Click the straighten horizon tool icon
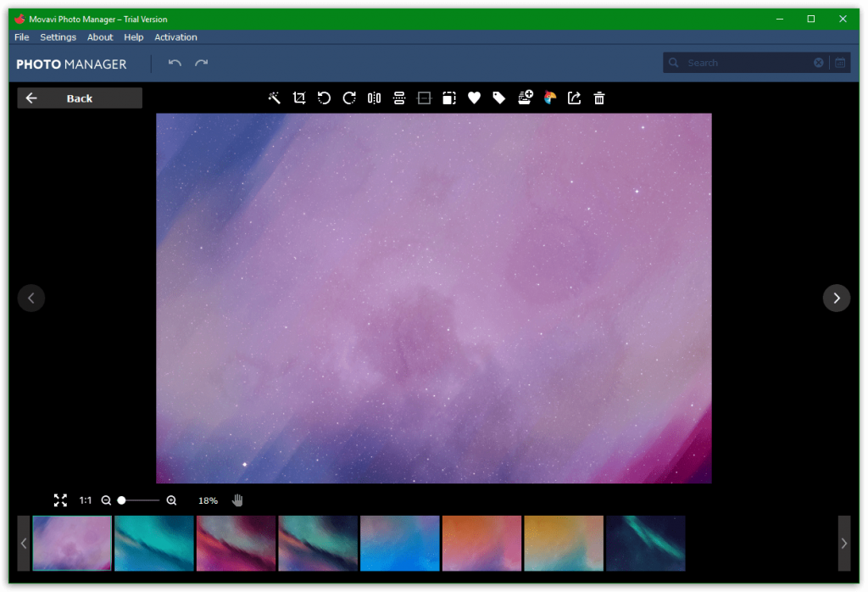 pyautogui.click(x=424, y=98)
